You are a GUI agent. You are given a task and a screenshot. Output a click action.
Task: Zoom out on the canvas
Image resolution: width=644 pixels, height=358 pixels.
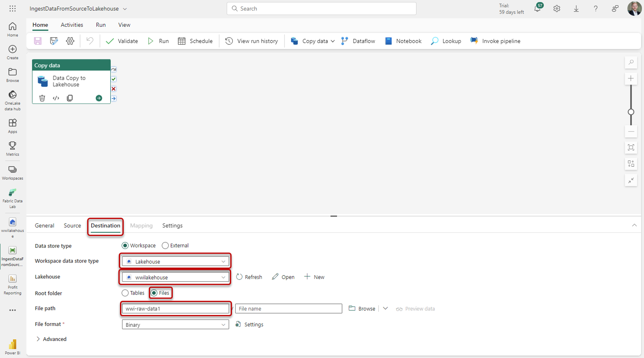[631, 132]
